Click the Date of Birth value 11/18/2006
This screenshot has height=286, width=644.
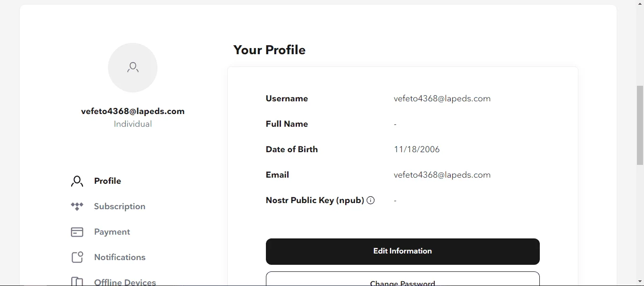tap(417, 149)
